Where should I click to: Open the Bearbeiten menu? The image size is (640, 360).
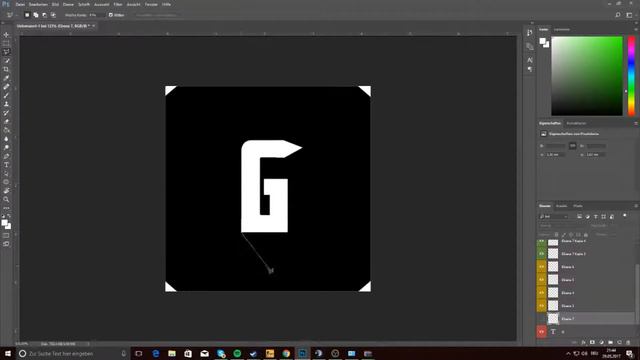pyautogui.click(x=38, y=4)
